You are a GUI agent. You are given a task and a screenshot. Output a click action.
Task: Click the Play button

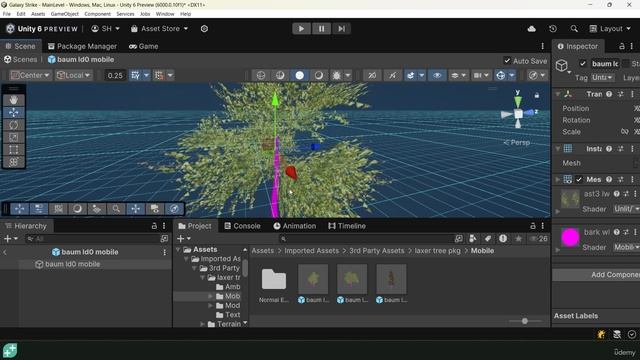[301, 29]
